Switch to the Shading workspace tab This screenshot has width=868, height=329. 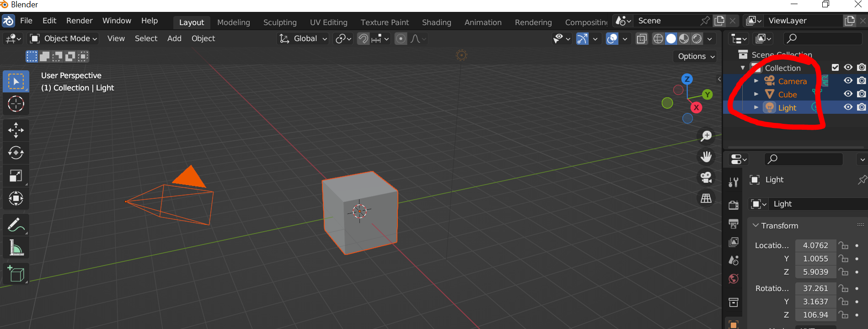pos(436,22)
